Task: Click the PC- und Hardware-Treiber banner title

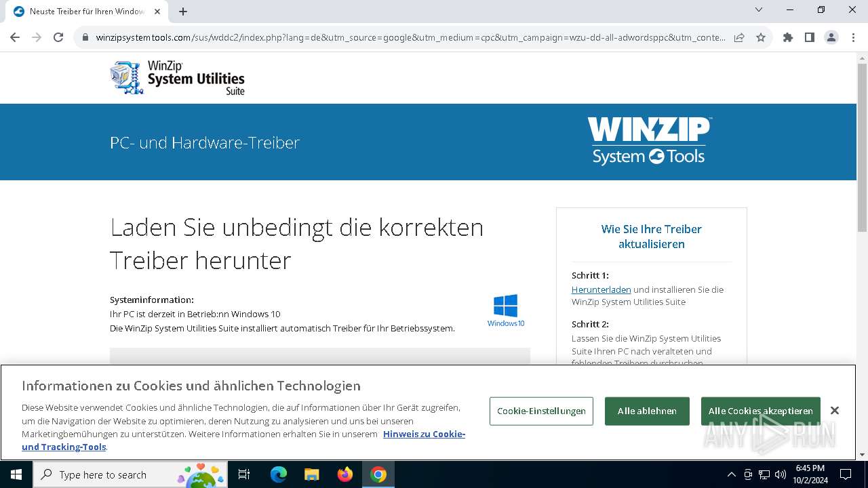Action: (x=205, y=142)
